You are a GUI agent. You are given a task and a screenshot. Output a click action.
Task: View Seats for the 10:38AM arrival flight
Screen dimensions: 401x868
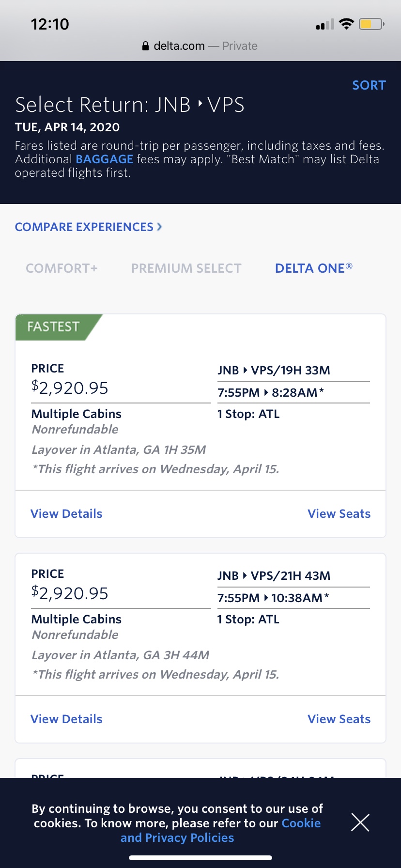click(x=339, y=719)
